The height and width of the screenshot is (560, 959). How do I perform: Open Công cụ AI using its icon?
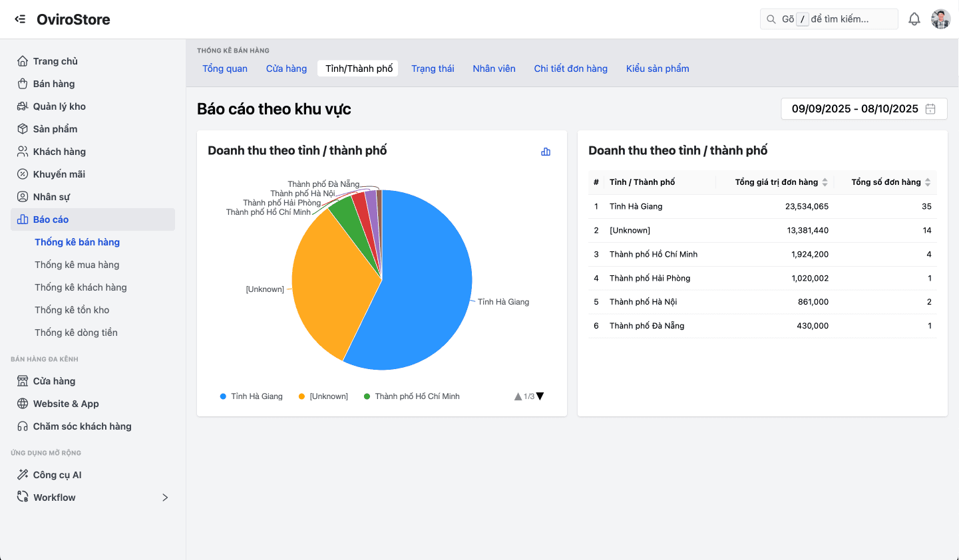click(22, 474)
